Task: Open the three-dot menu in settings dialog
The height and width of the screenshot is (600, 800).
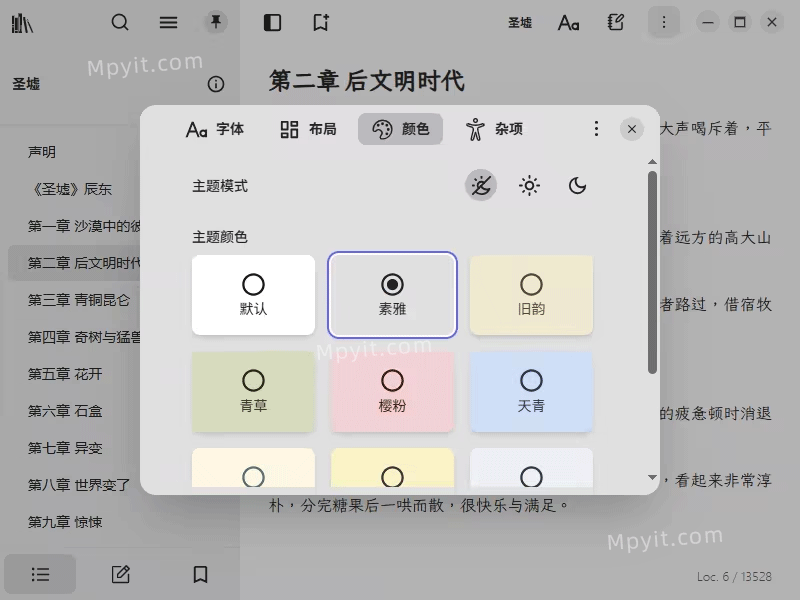Action: click(596, 129)
